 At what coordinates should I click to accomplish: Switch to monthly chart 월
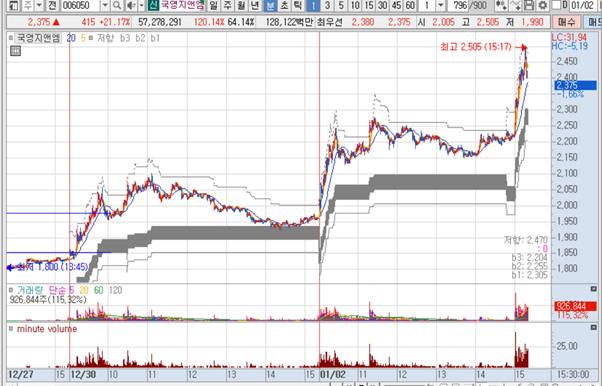click(241, 5)
